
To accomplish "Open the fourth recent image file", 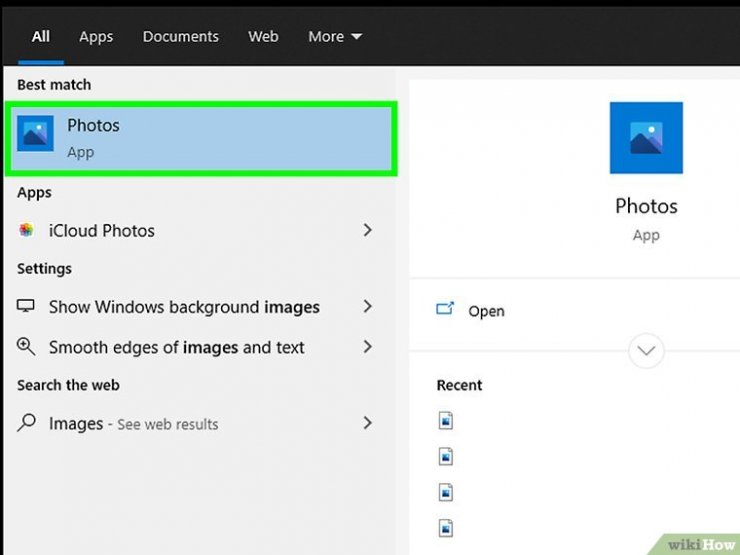I will (x=446, y=528).
